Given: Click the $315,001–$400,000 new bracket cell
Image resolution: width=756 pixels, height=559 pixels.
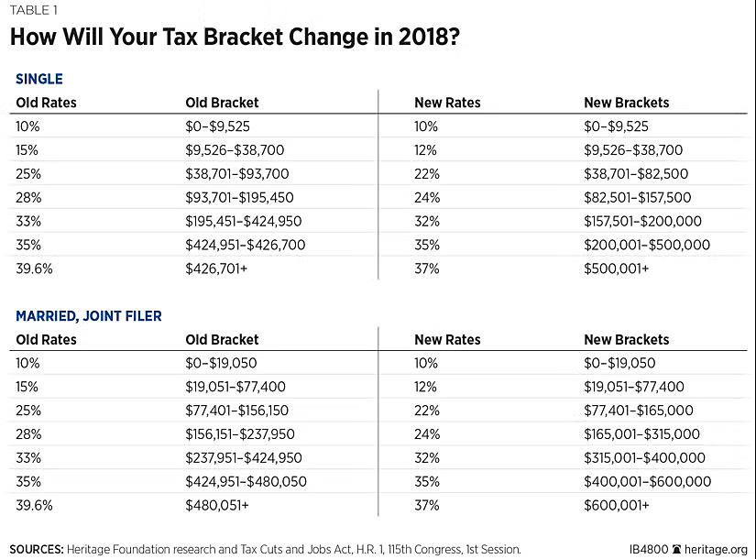Looking at the screenshot, I should (644, 458).
